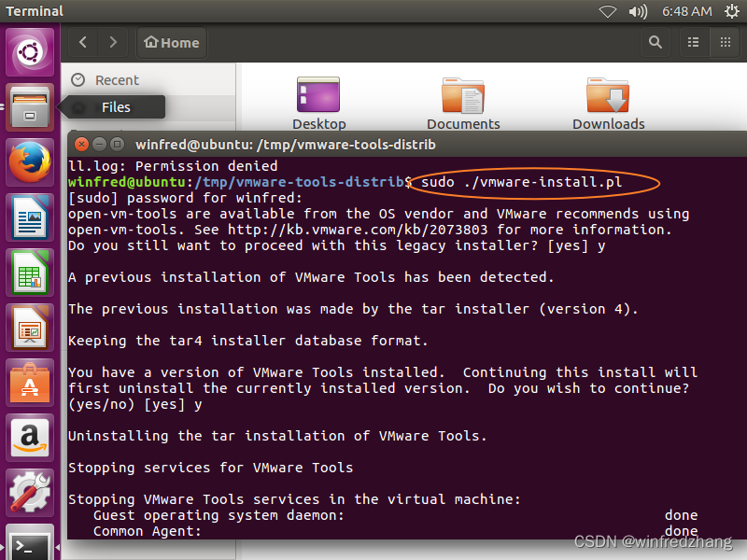Click the terminal title bar text
Viewport: 747px width, 560px height.
pos(286,145)
